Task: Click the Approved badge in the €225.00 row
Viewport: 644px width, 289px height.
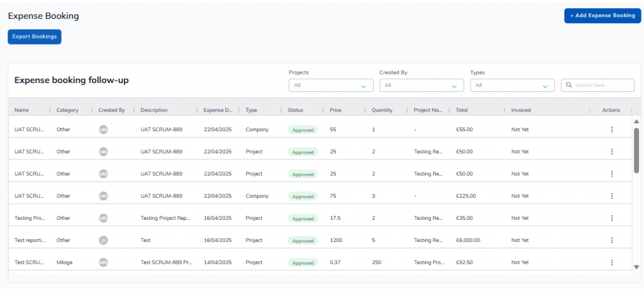Action: click(303, 196)
